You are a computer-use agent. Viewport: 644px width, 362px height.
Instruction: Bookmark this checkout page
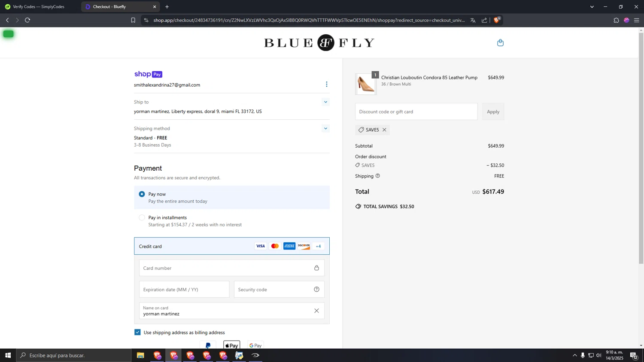[x=133, y=20]
